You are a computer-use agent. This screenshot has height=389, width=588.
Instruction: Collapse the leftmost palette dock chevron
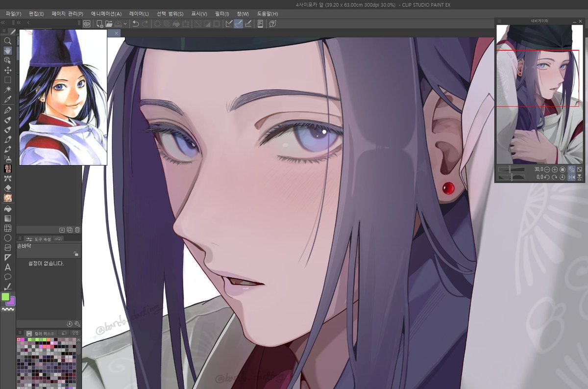pos(4,23)
